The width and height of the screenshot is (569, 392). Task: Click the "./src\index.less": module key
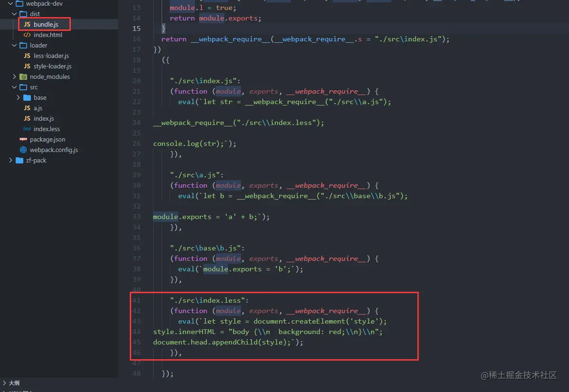[209, 300]
